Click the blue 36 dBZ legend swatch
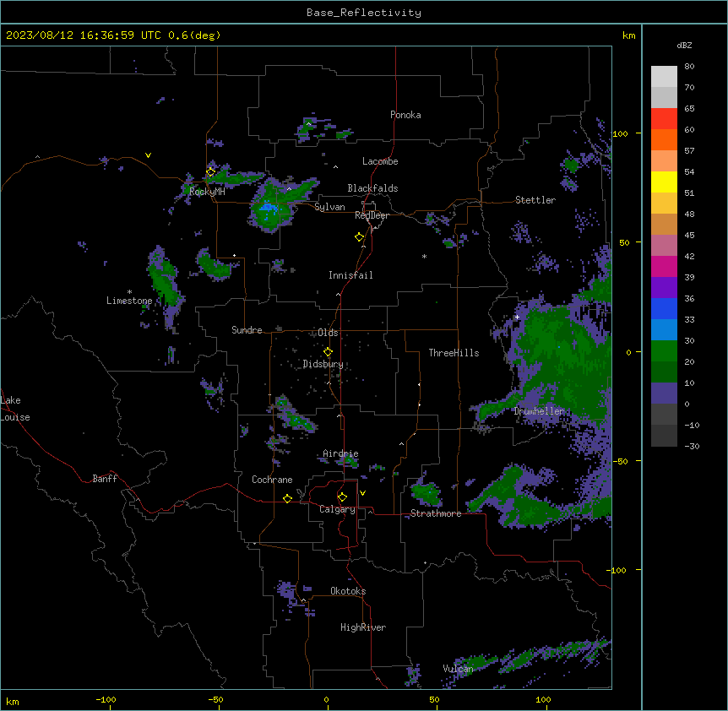The image size is (728, 711). (664, 308)
